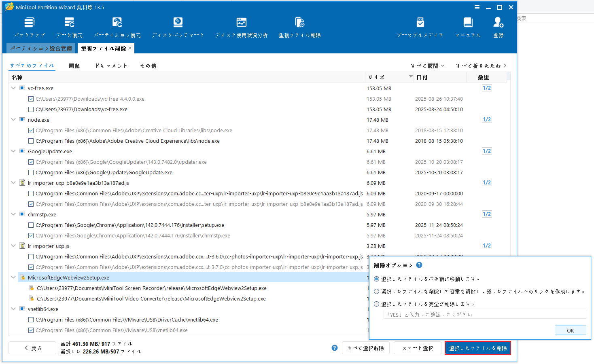Check the GoogleUpdate.exe duplicate checkbox
This screenshot has height=364, width=594.
(x=31, y=172)
